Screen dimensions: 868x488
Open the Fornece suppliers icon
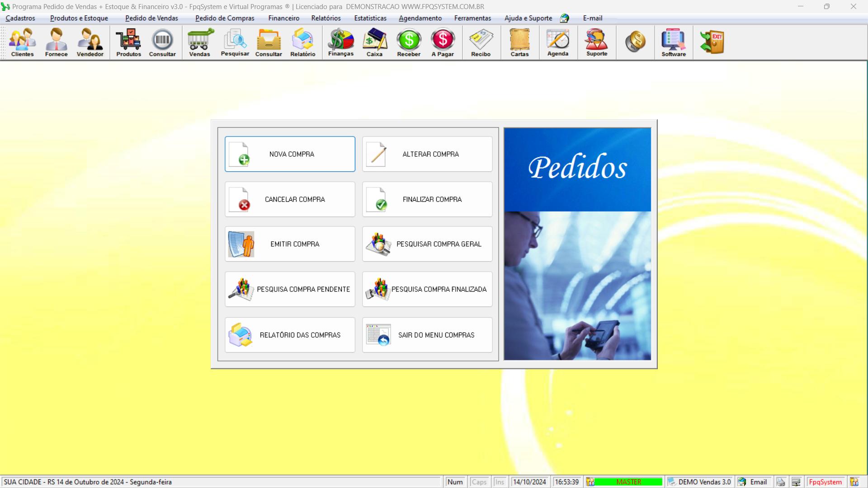pyautogui.click(x=56, y=42)
